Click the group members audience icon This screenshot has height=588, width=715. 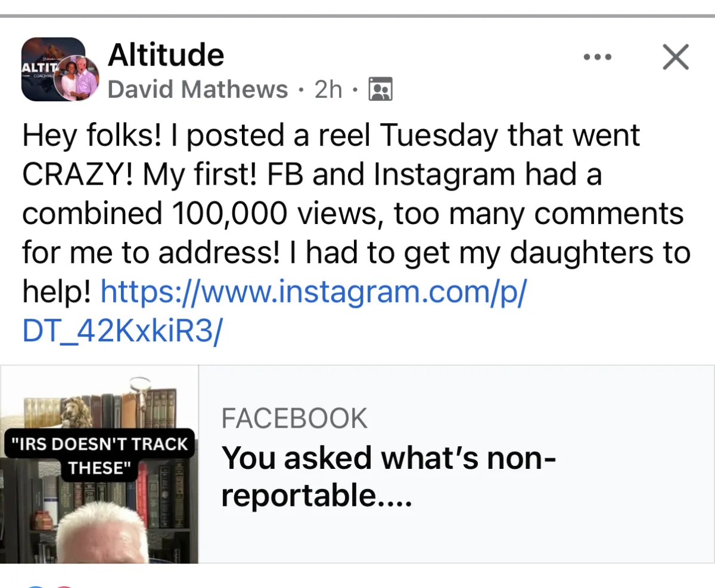click(381, 90)
